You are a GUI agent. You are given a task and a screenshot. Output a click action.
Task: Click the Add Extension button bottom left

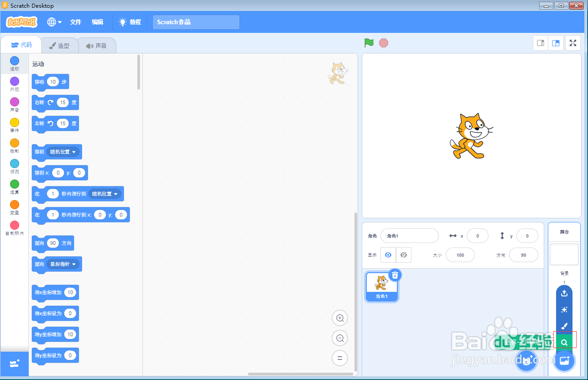tap(14, 364)
